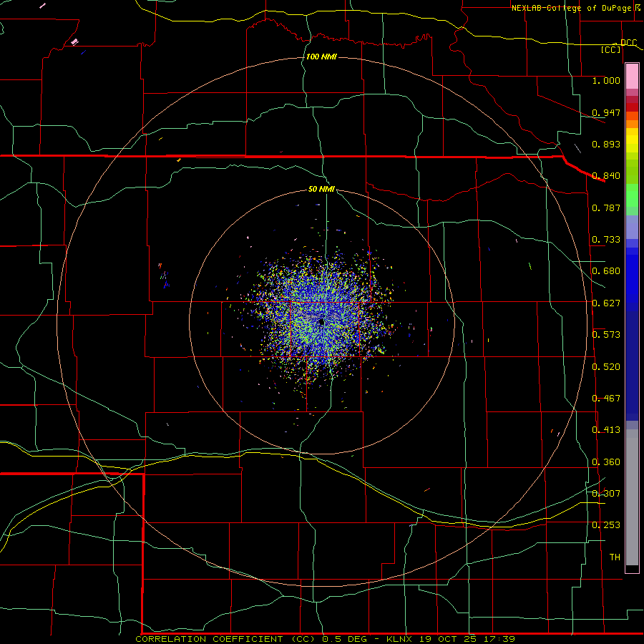Viewport: 644px width, 644px height.
Task: Click the 1.000 color scale value
Action: (x=606, y=80)
